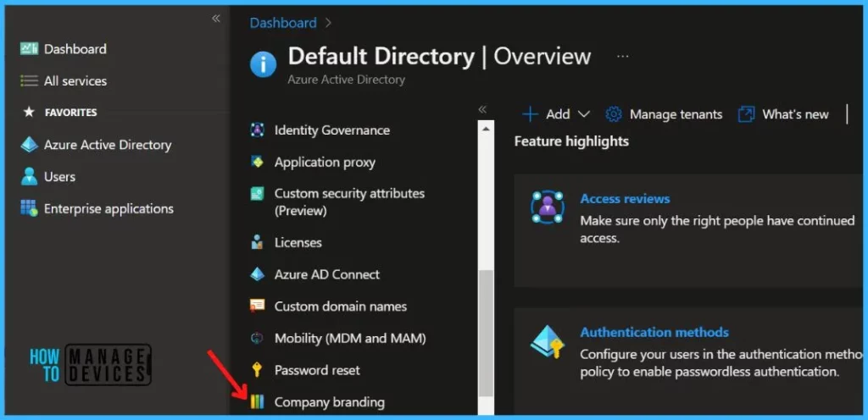Select Company branding menu item
868x420 pixels.
click(330, 401)
